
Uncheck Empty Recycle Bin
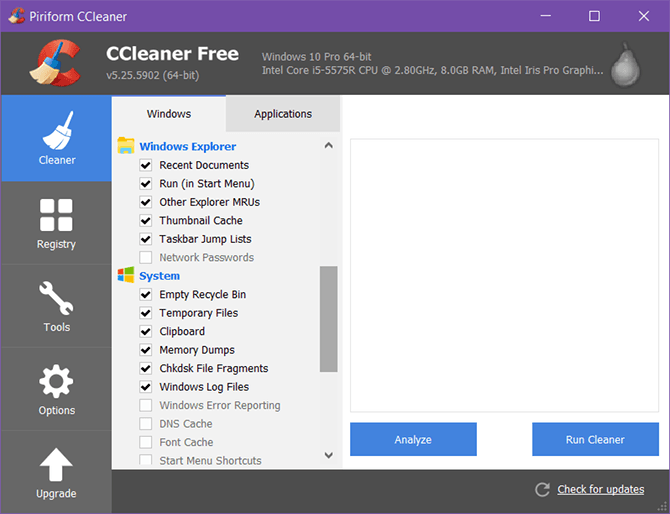[146, 294]
